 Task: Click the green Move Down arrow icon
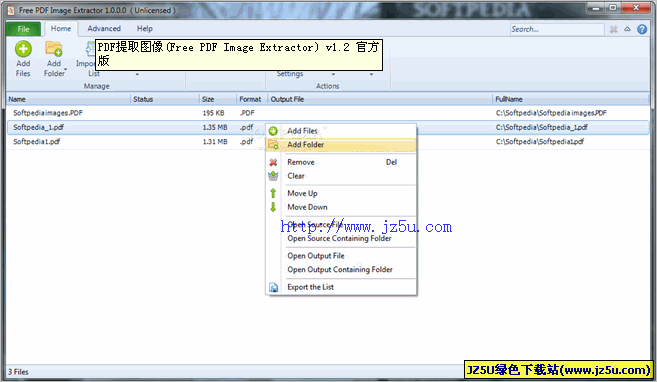coord(273,207)
